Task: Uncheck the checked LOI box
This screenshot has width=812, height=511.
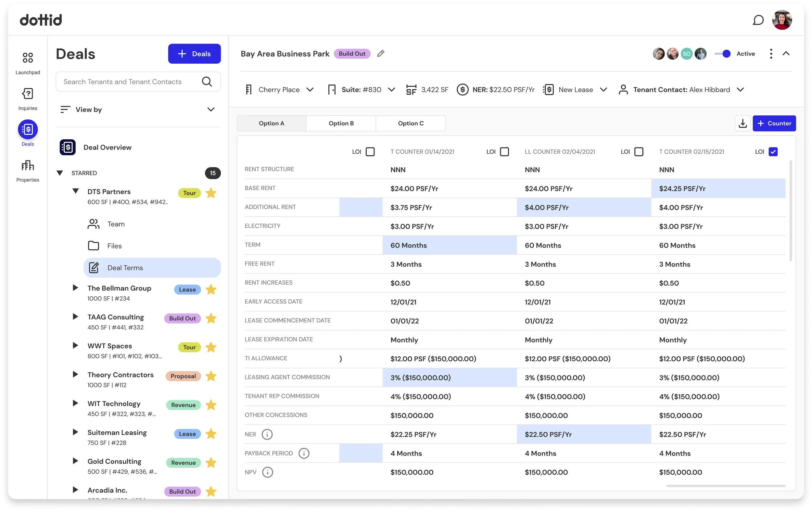Action: pyautogui.click(x=773, y=152)
